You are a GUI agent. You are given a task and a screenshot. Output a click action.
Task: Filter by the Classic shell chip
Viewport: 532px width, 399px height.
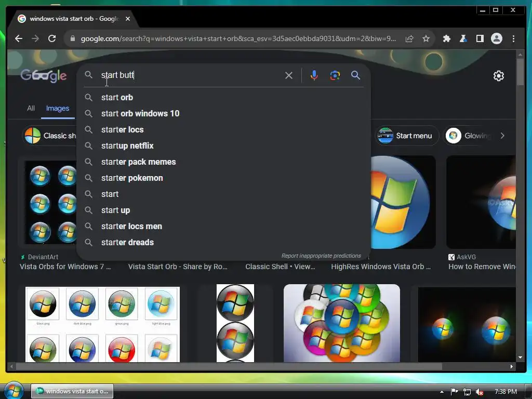click(50, 136)
